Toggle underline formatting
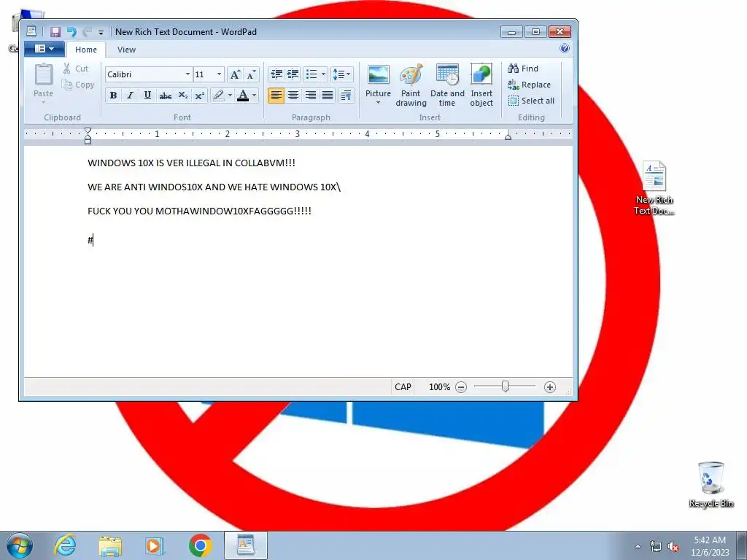Screen dimensions: 747x560 coord(147,96)
